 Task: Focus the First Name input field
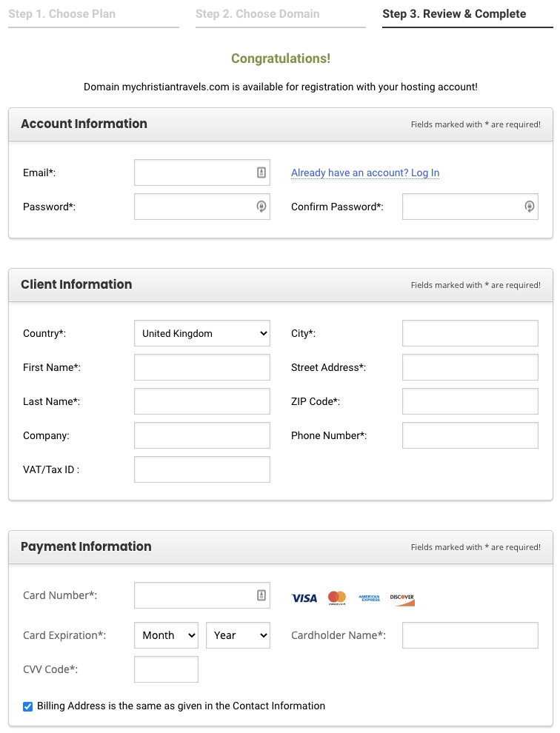202,367
